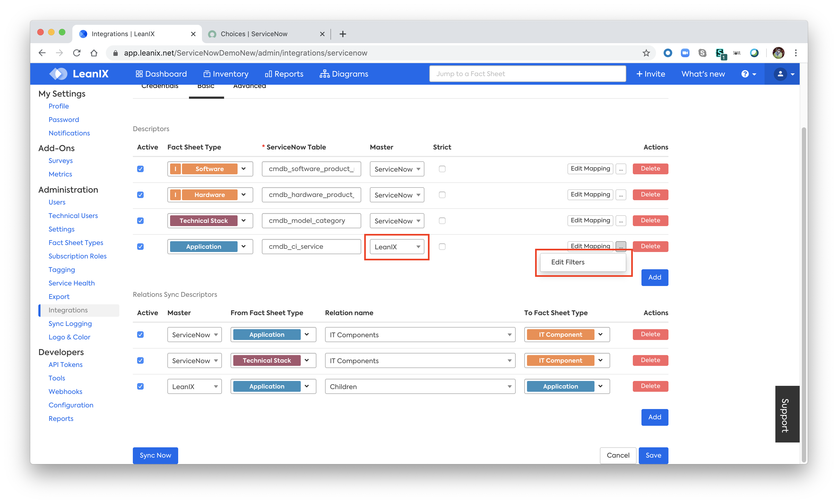Click the Zoom extension icon
Viewport: 838px width, 504px height.
685,53
